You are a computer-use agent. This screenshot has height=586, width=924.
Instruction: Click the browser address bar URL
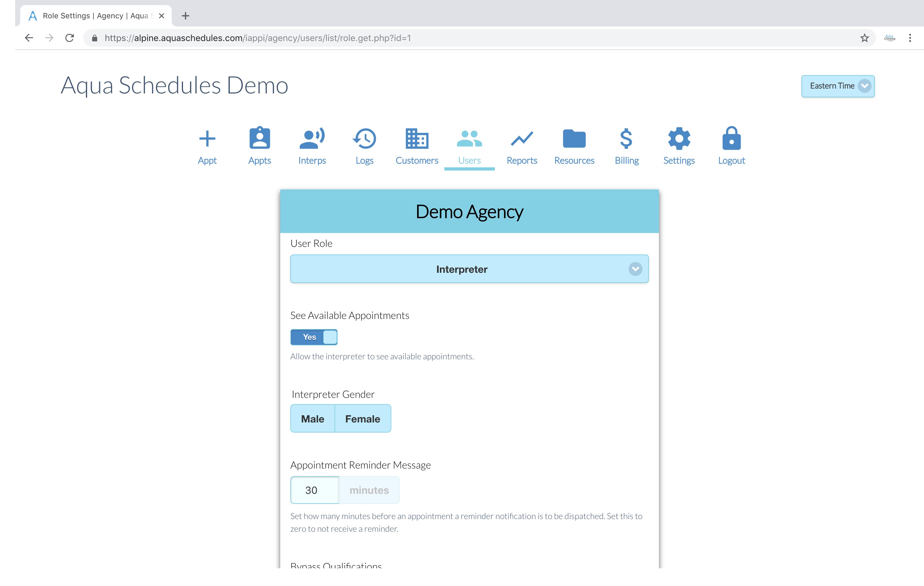click(x=258, y=38)
